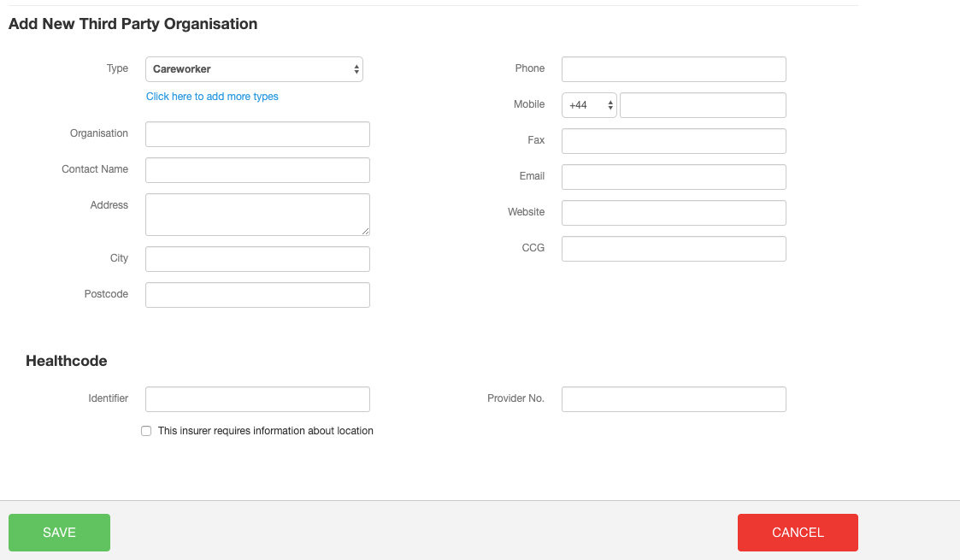Image resolution: width=960 pixels, height=560 pixels.
Task: Click into the Organisation text field
Action: (x=257, y=134)
